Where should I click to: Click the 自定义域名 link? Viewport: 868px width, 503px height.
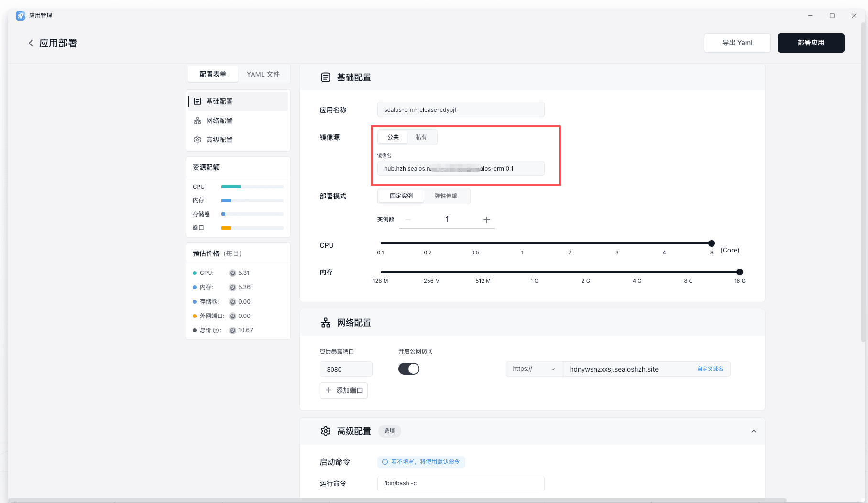[x=710, y=369]
